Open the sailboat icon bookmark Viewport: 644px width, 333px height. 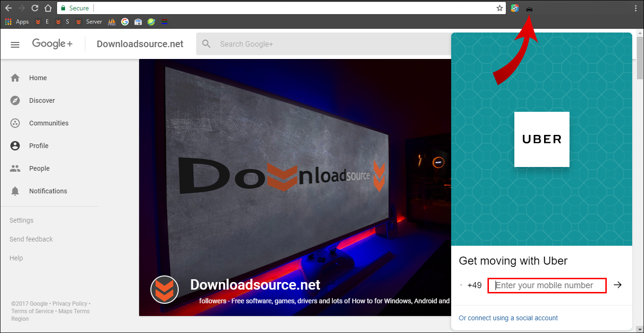point(112,22)
